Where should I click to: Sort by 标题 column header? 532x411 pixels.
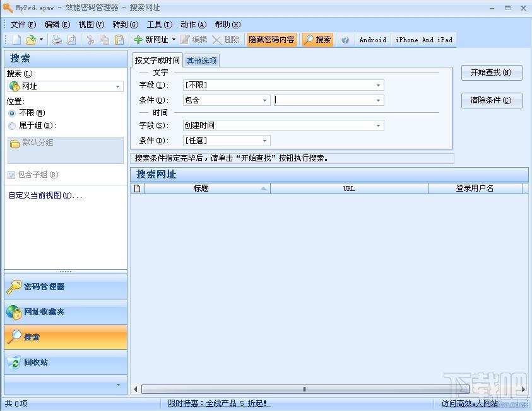click(x=207, y=188)
